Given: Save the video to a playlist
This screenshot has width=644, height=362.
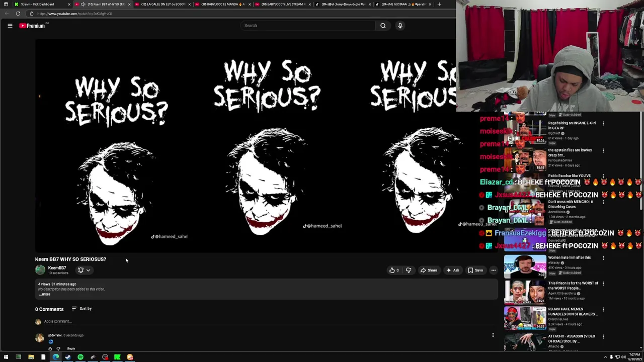Looking at the screenshot, I should [475, 270].
